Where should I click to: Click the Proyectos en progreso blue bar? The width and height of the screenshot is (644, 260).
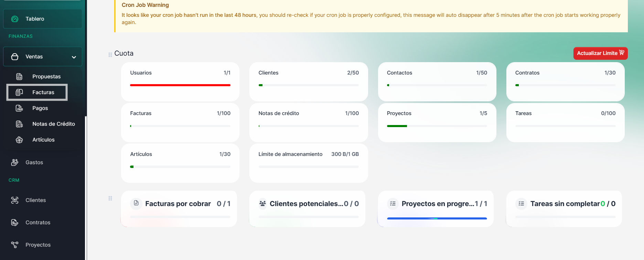point(437,218)
